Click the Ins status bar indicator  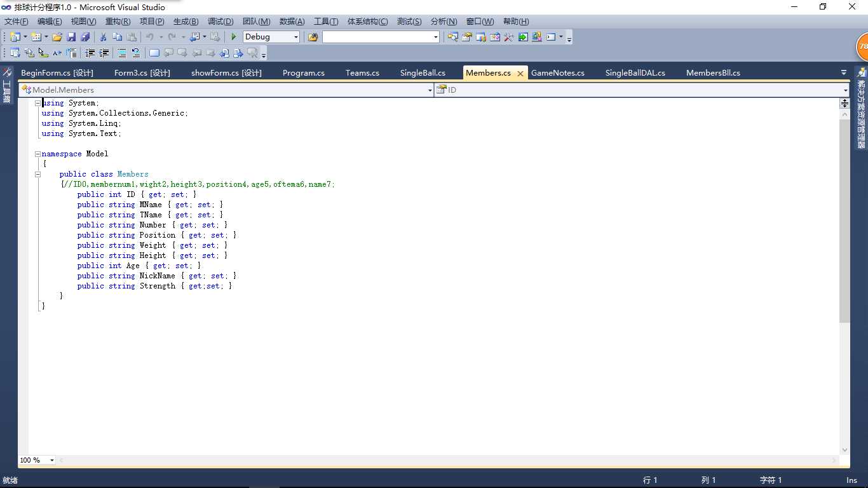(x=851, y=480)
